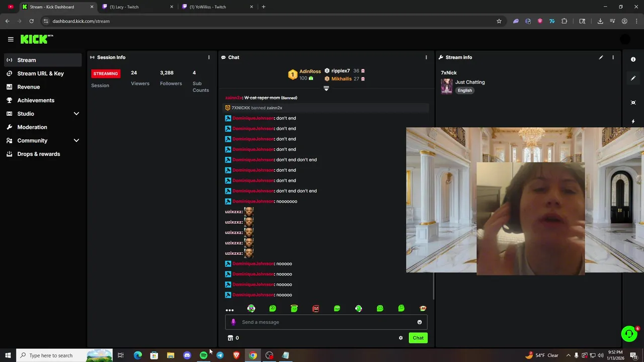
Task: Open chat settings gear icon
Action: coord(400,338)
